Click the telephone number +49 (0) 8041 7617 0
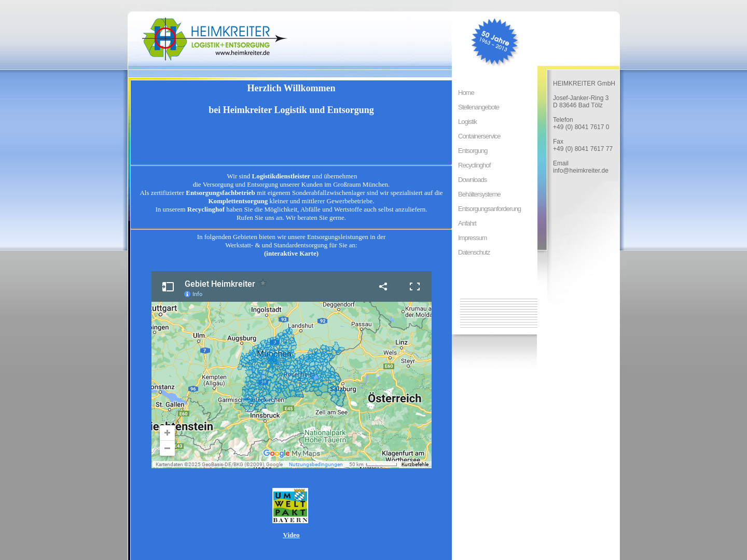Image resolution: width=747 pixels, height=560 pixels. 581,127
